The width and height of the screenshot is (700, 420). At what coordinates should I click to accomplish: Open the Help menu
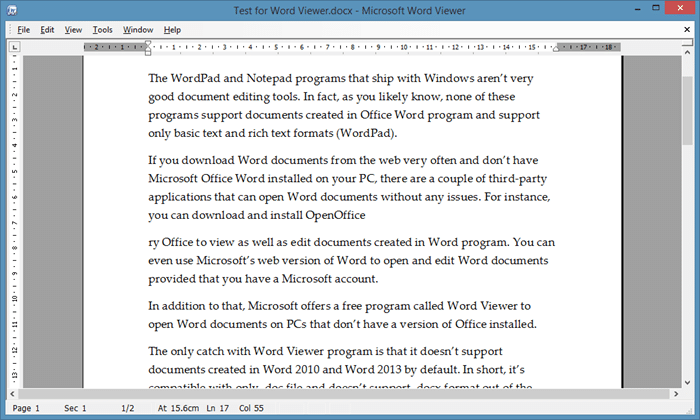(172, 30)
